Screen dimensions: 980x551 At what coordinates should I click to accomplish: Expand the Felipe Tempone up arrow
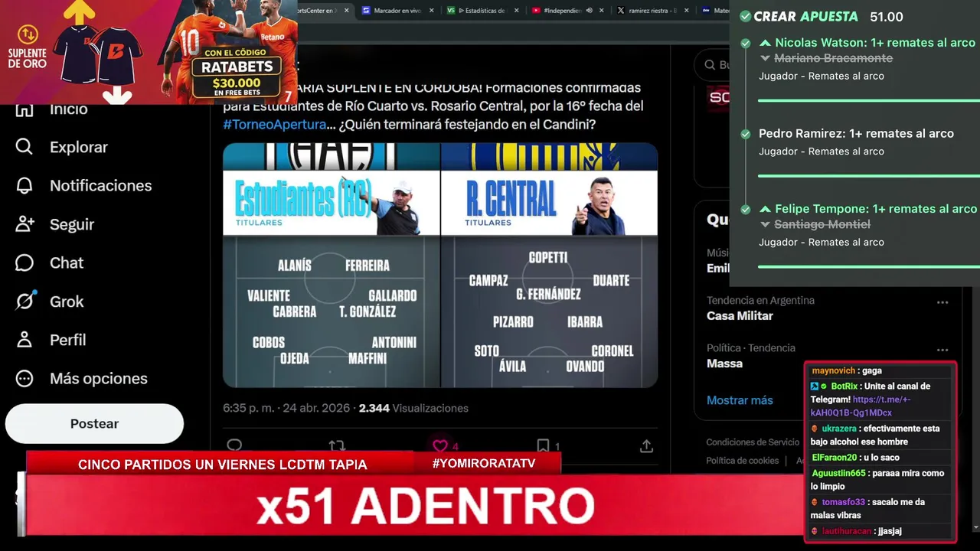pos(765,209)
